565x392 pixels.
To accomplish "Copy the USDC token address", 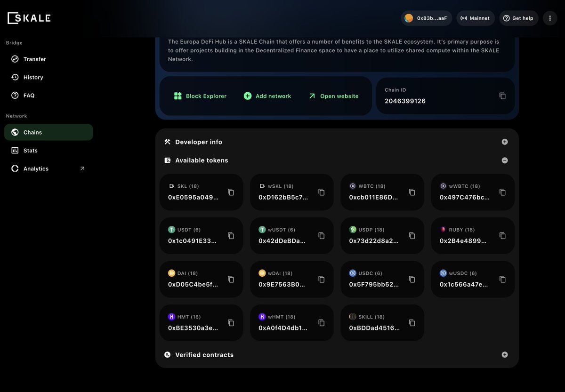I will [x=412, y=279].
